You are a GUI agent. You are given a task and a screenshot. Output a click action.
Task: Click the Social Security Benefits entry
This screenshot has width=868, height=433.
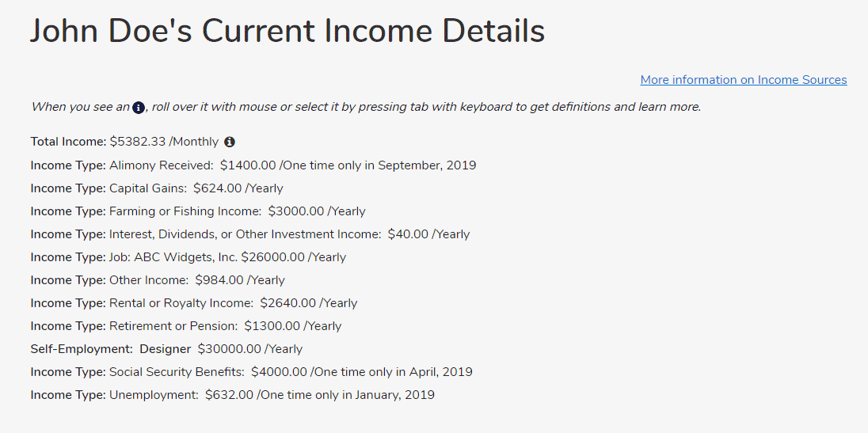(x=252, y=371)
